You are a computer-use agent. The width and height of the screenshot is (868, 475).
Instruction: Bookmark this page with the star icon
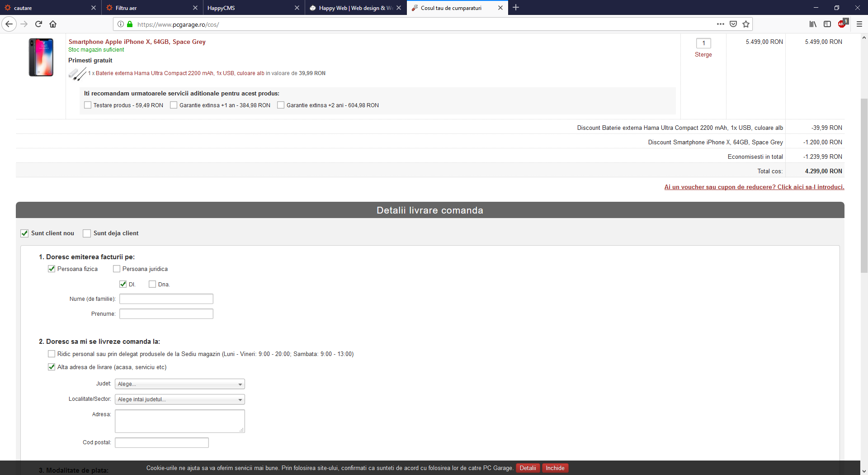tap(746, 24)
